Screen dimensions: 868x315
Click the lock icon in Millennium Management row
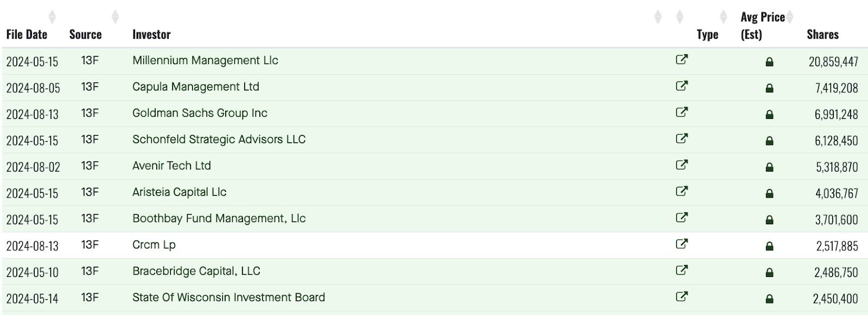pos(769,62)
